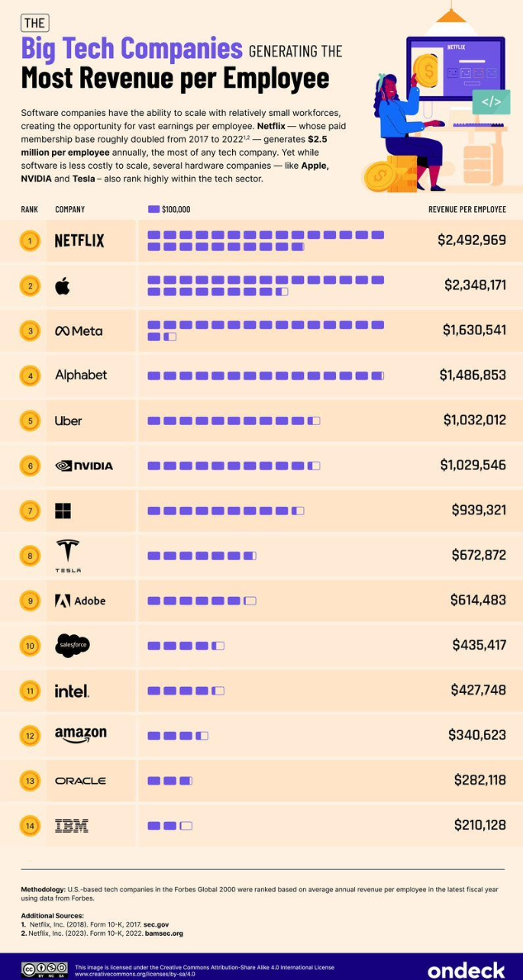The image size is (523, 980).
Task: Click the Creative Commons license badge
Action: (45, 970)
